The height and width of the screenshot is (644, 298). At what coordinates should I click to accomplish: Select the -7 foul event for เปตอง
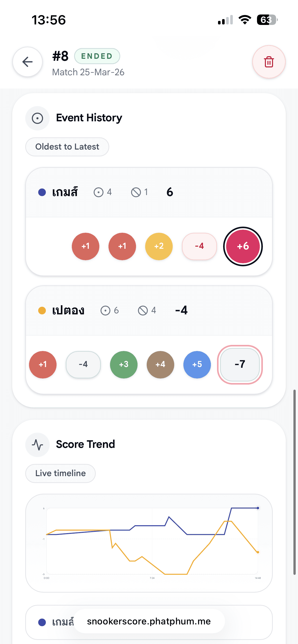(x=240, y=364)
